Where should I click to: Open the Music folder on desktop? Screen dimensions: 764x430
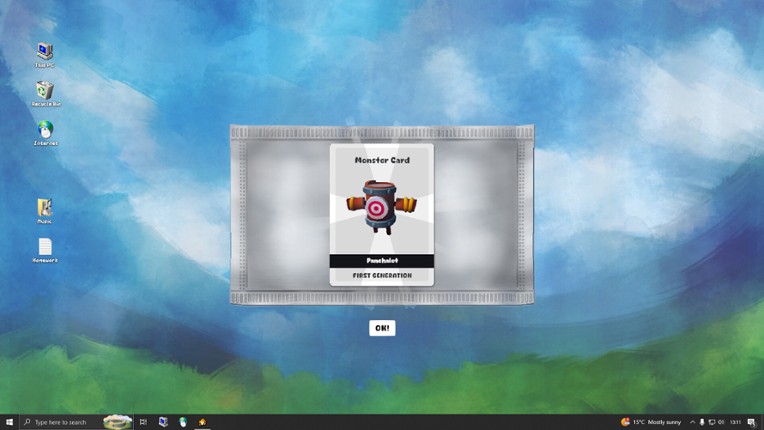tap(45, 209)
